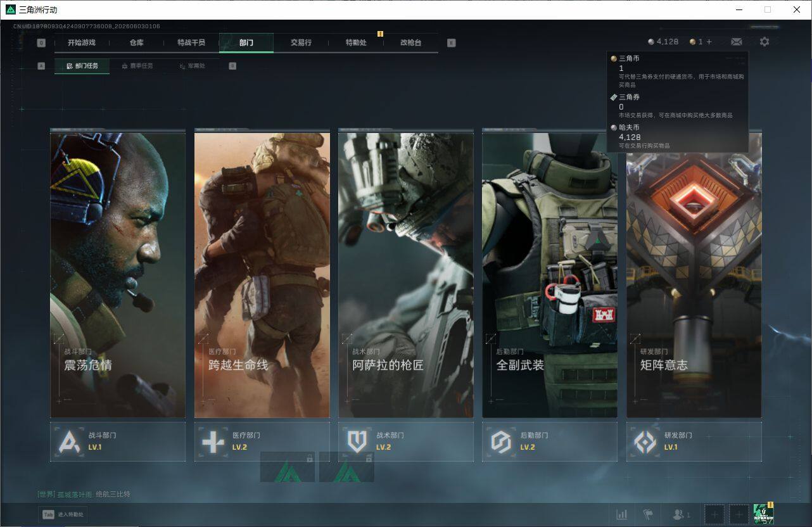Click the Q key hint icon
This screenshot has height=527, width=812.
41,43
